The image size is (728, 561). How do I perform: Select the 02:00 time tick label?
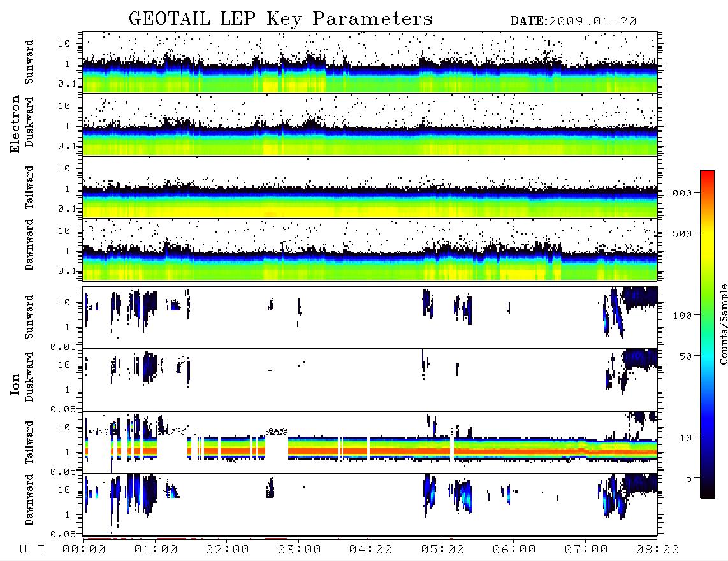click(x=228, y=550)
